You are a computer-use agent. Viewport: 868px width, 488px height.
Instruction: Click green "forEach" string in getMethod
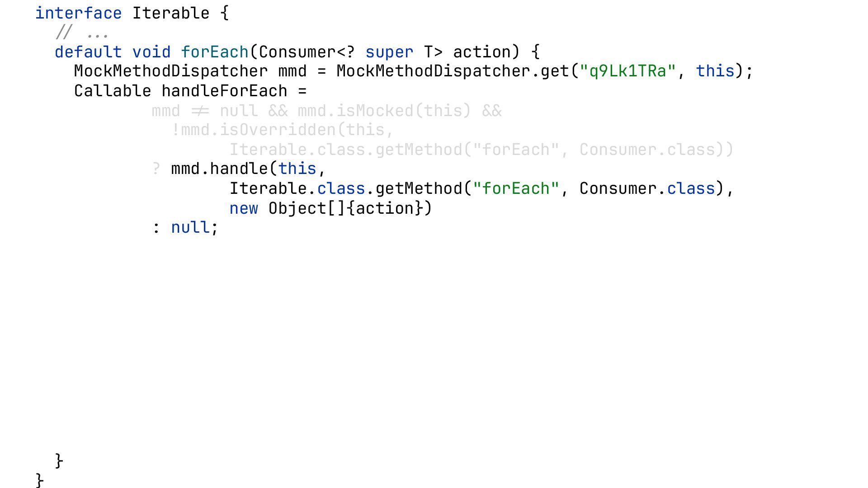click(x=516, y=188)
